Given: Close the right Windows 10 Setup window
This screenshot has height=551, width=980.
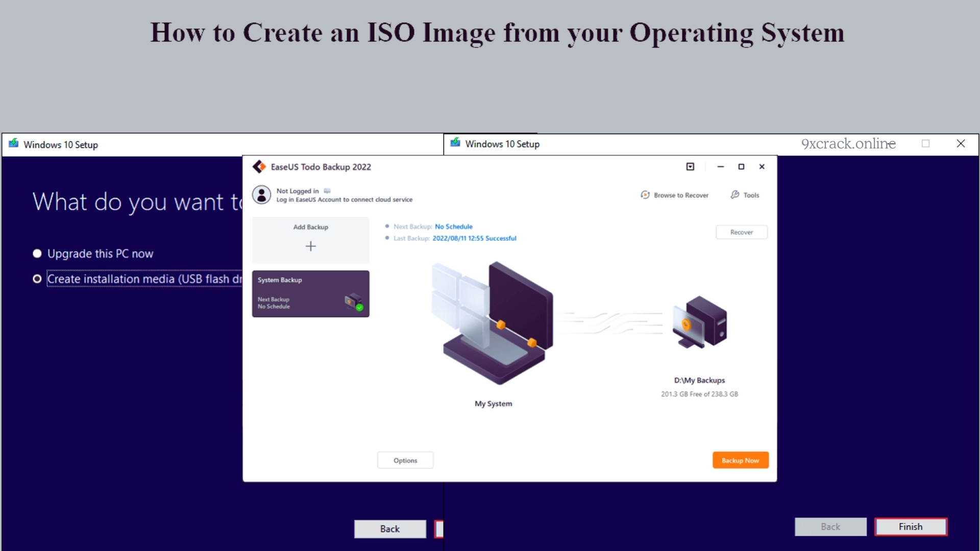Looking at the screenshot, I should pos(961,143).
